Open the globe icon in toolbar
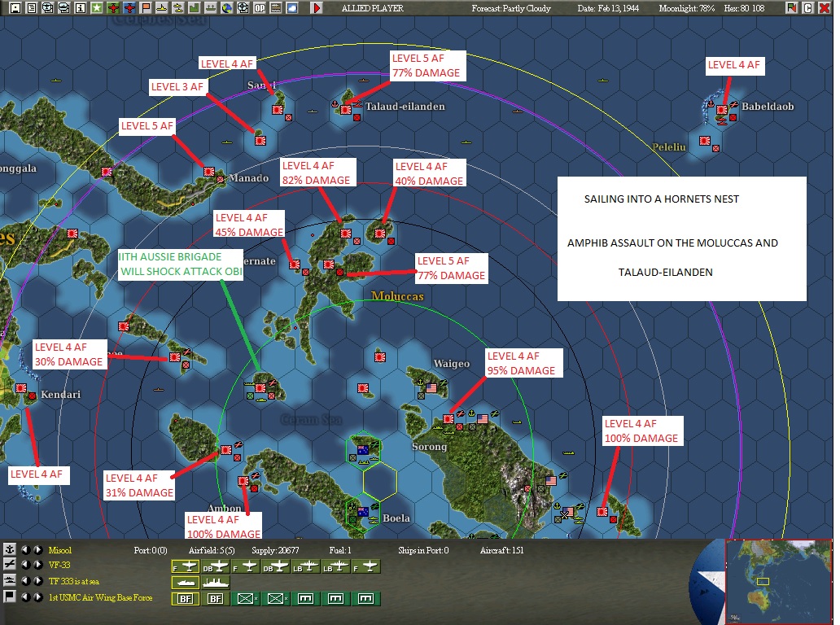Image resolution: width=840 pixels, height=625 pixels. click(x=226, y=8)
